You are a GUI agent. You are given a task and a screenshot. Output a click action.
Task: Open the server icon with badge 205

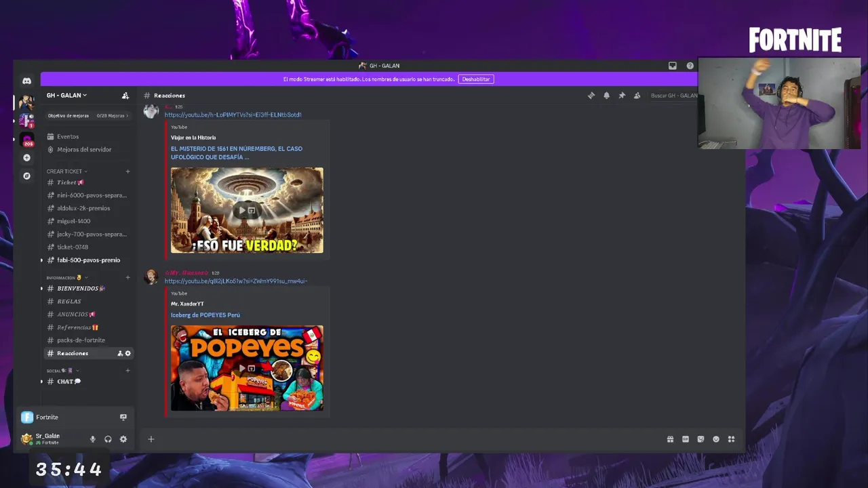pos(27,140)
